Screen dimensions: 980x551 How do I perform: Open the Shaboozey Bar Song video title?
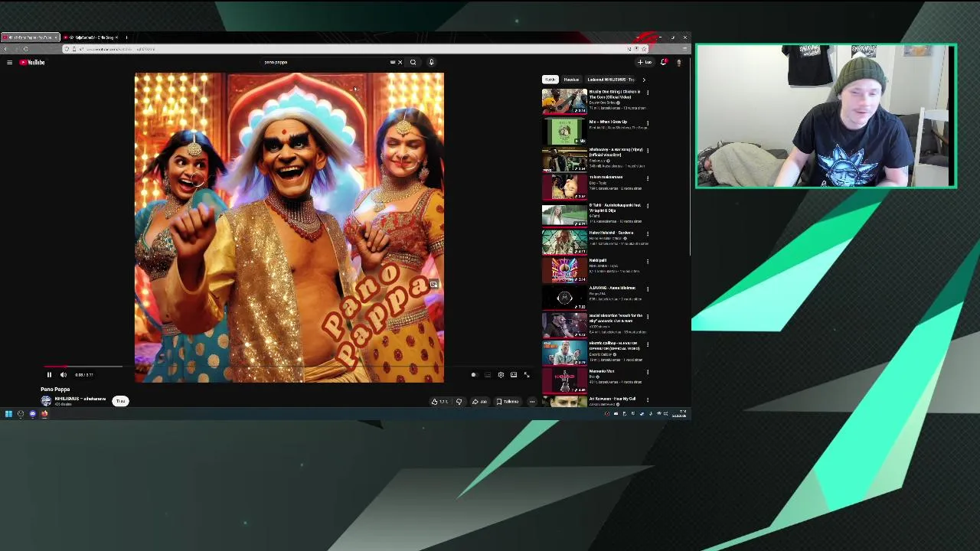point(616,152)
